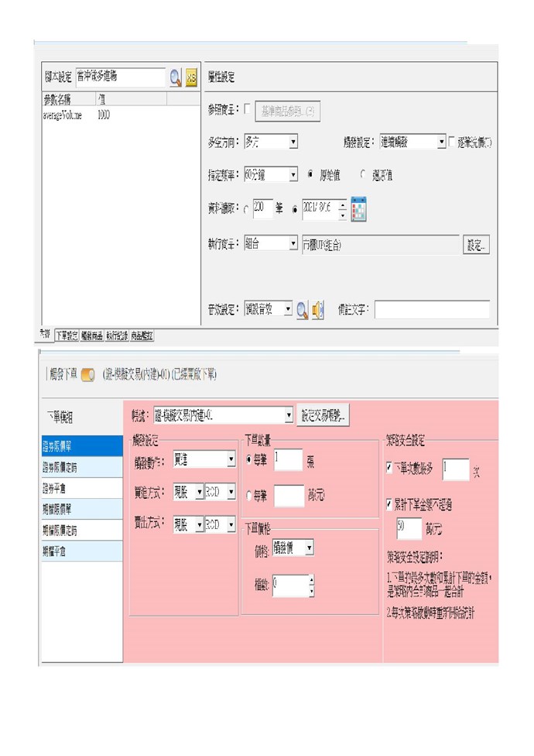Open the 指定頻率 dropdown showing 60分鐘
This screenshot has width=534, height=756.
tap(271, 174)
